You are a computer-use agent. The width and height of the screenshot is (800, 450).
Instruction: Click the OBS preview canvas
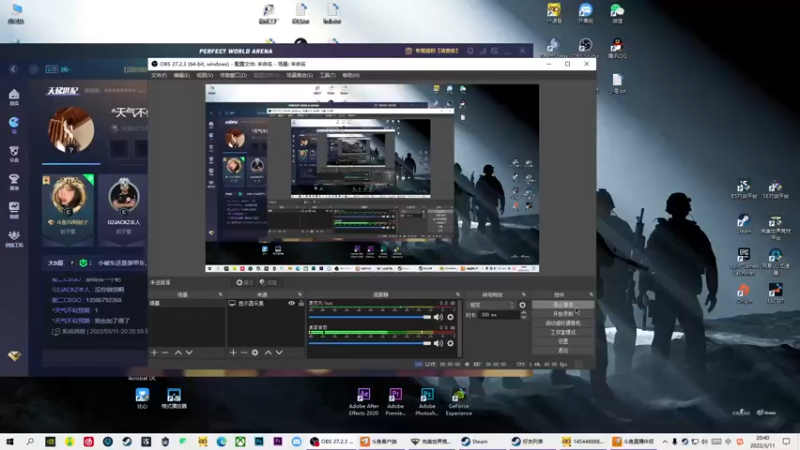(372, 178)
